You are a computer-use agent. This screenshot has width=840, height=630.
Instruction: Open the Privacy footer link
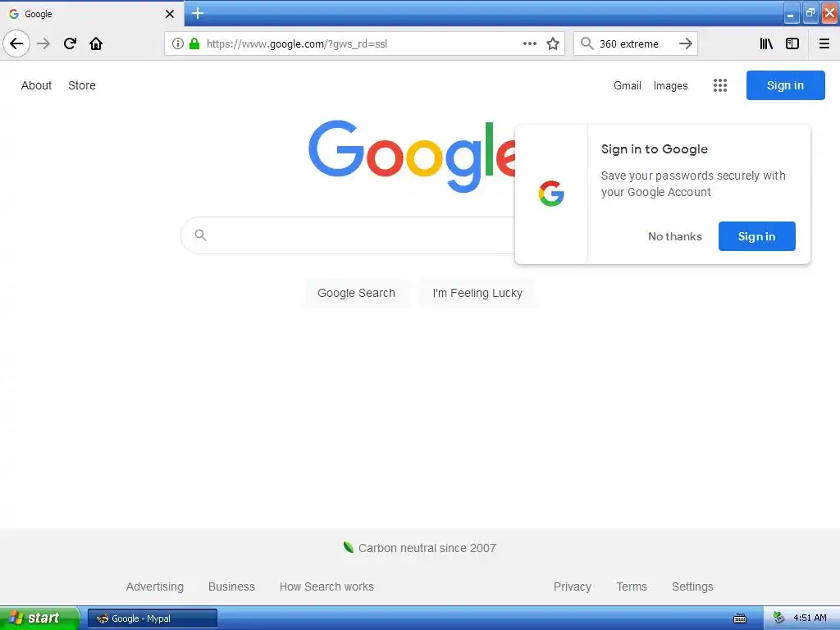(572, 587)
